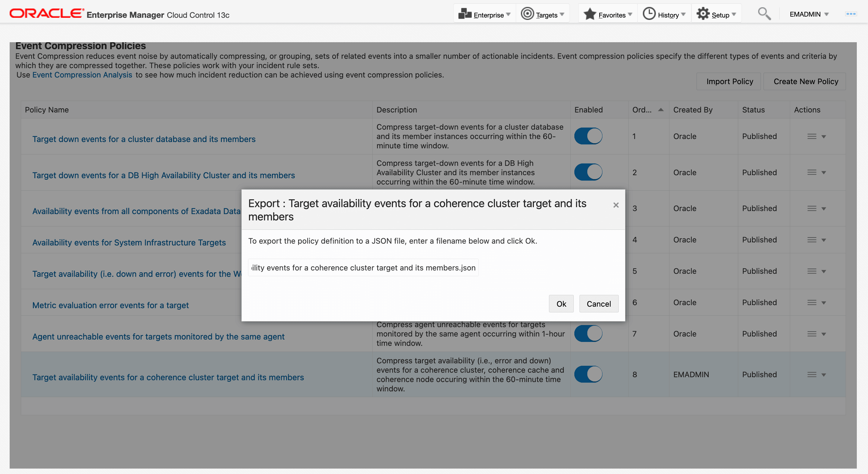Open Event Compression Analysis link
Screen dimensions: 868x474
pos(82,75)
